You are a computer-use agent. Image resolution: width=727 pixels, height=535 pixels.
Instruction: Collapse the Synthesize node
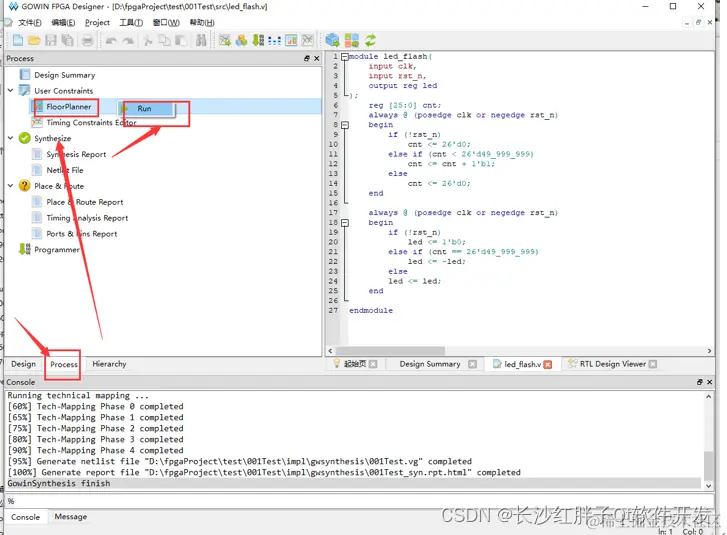(x=11, y=138)
